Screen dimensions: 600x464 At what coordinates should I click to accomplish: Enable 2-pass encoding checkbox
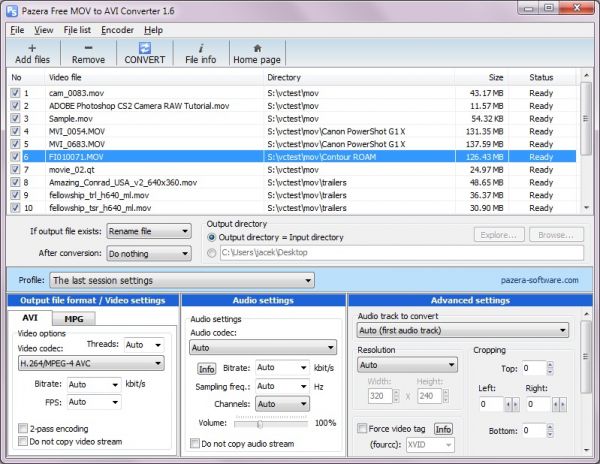[22, 428]
